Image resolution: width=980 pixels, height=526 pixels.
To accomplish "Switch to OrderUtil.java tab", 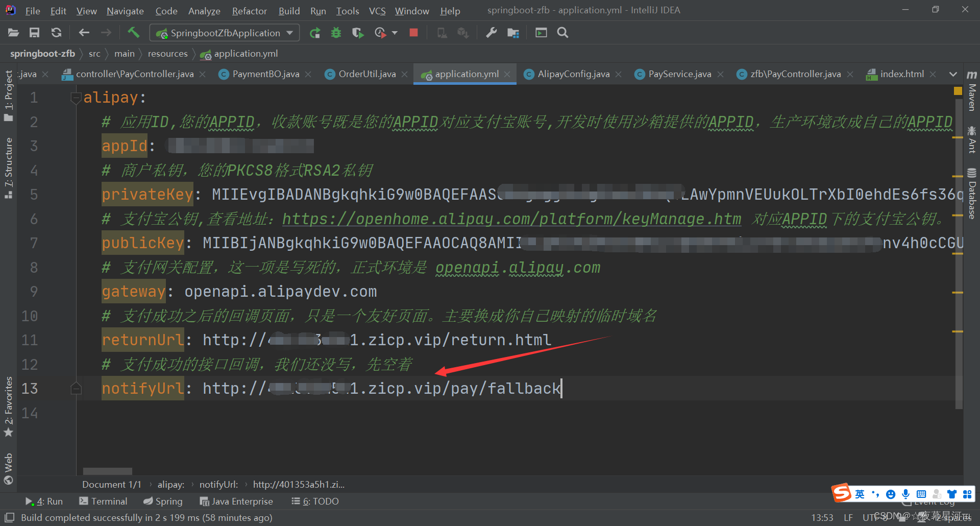I will (x=367, y=74).
